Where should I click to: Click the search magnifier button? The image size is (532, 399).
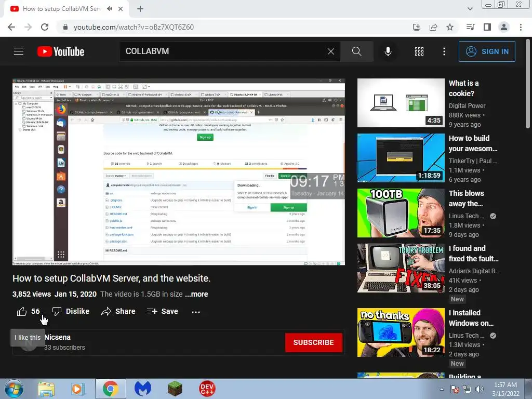(x=356, y=51)
